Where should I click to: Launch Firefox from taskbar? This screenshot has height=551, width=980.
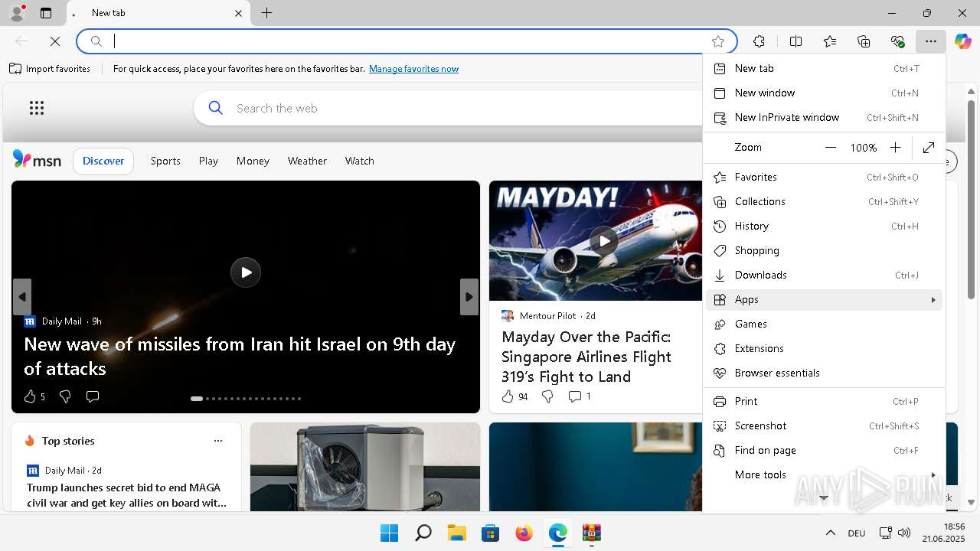pos(524,533)
